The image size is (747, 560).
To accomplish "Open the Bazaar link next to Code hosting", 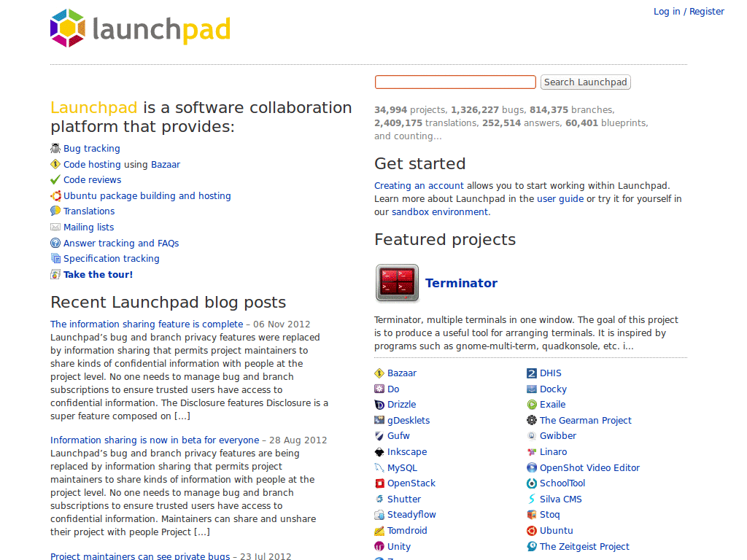I will (166, 164).
